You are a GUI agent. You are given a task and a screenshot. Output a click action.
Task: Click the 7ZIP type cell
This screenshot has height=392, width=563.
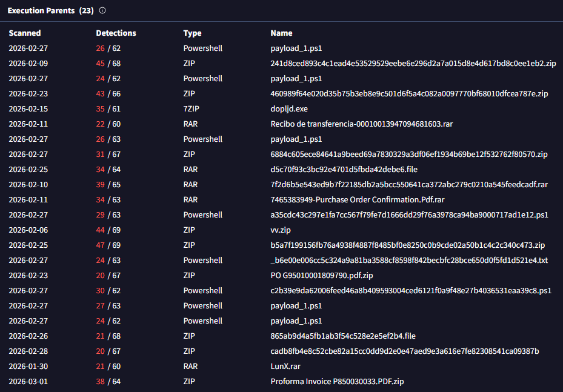click(191, 109)
